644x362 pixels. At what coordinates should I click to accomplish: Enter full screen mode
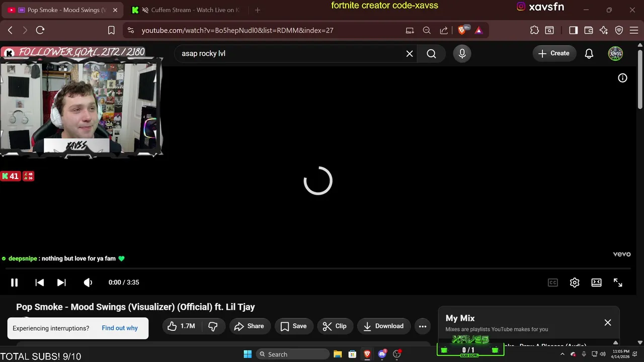pyautogui.click(x=618, y=283)
